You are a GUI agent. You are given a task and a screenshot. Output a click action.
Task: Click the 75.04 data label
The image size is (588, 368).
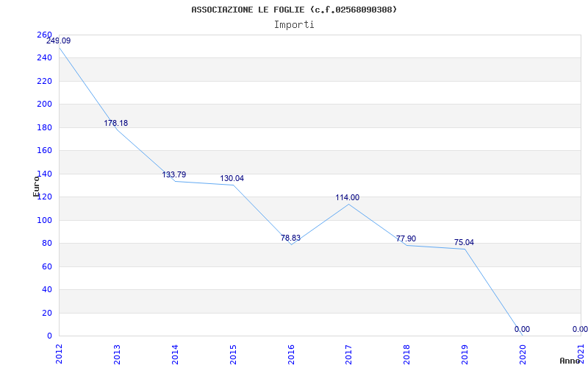(464, 243)
